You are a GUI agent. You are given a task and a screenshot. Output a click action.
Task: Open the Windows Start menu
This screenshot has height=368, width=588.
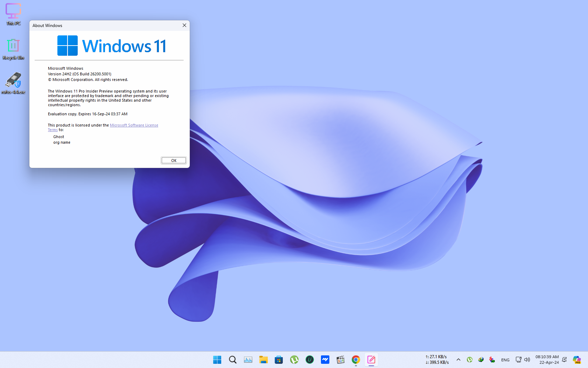(217, 360)
